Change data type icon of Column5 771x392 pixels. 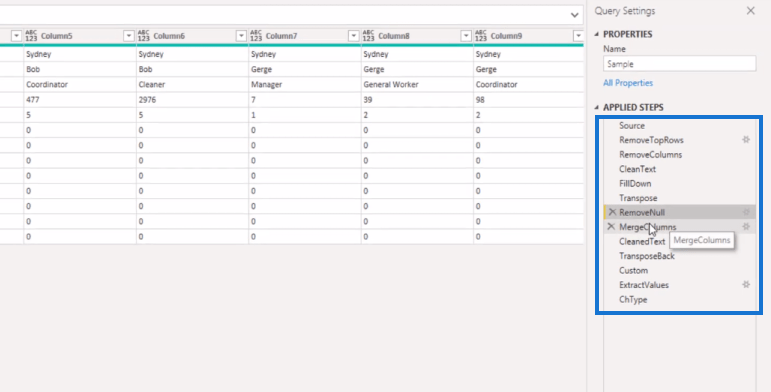coord(31,36)
